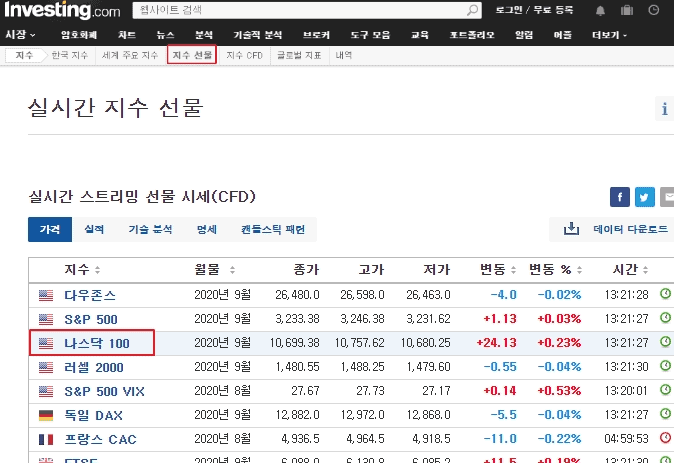
Task: Click the clock icon in header
Action: click(x=653, y=10)
